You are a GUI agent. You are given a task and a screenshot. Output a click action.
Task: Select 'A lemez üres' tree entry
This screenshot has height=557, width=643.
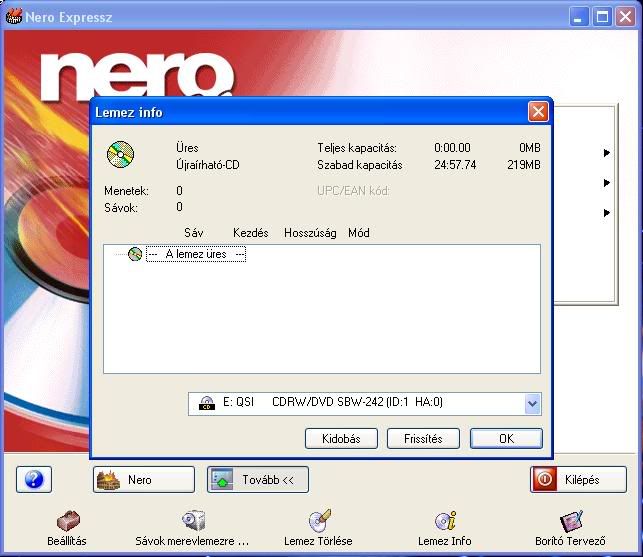196,255
